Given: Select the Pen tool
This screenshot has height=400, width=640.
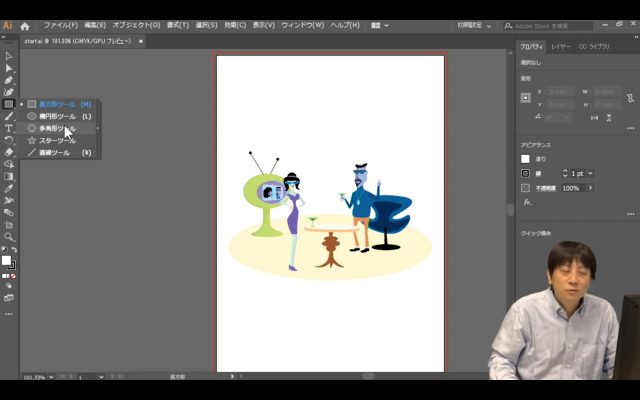Looking at the screenshot, I should 9,80.
